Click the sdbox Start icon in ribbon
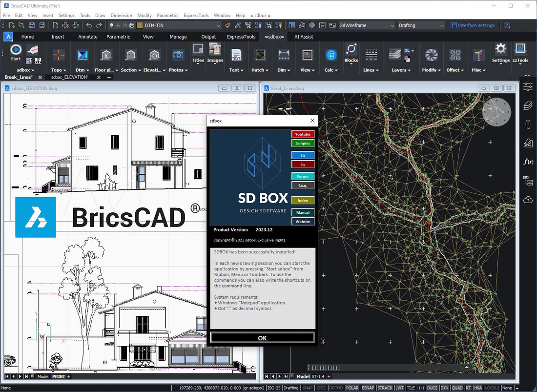537x392 pixels. click(x=16, y=50)
